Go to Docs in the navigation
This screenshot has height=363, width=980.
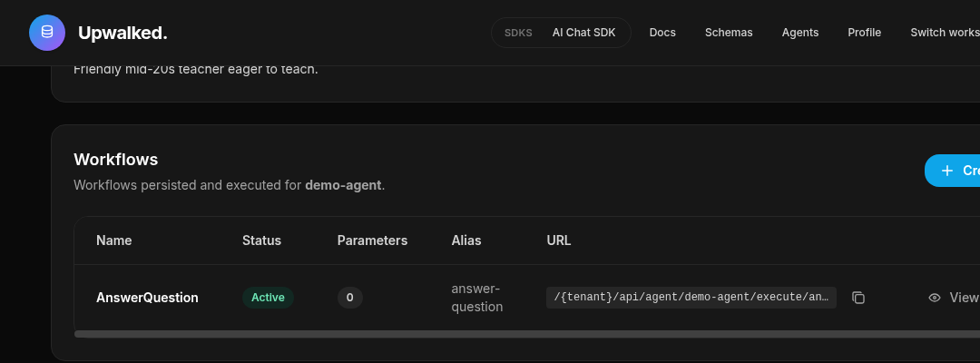click(x=662, y=33)
